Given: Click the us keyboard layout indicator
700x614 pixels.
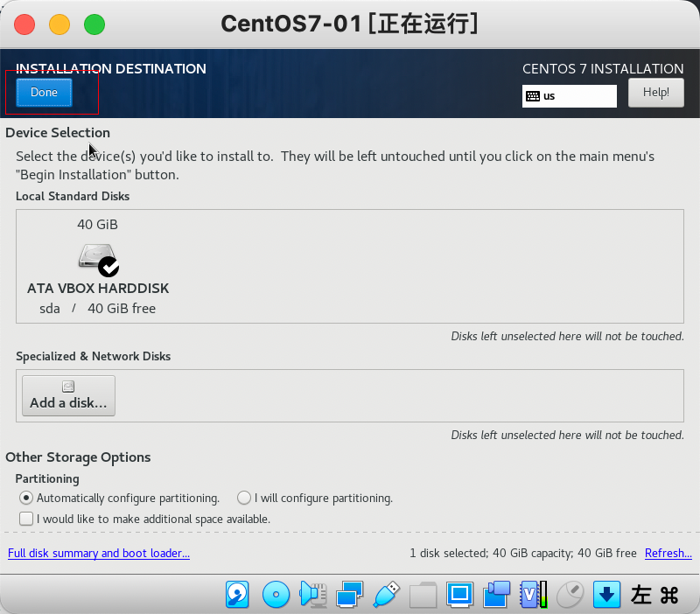Looking at the screenshot, I should click(570, 96).
